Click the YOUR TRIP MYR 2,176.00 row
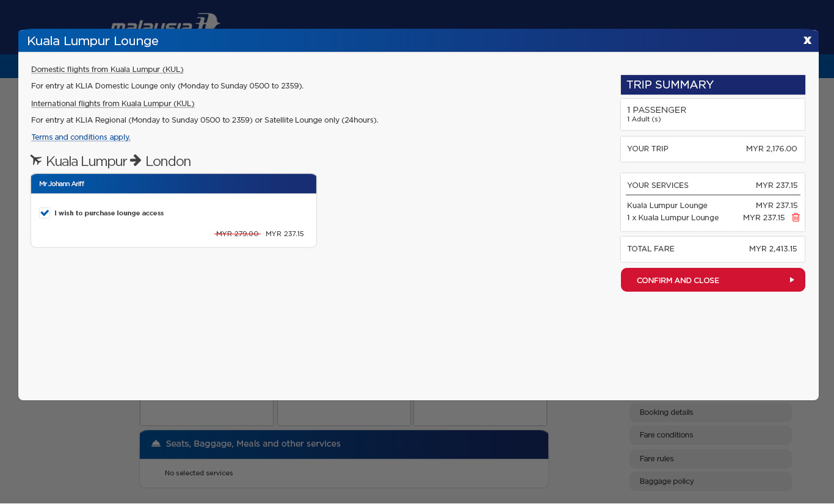 point(713,149)
